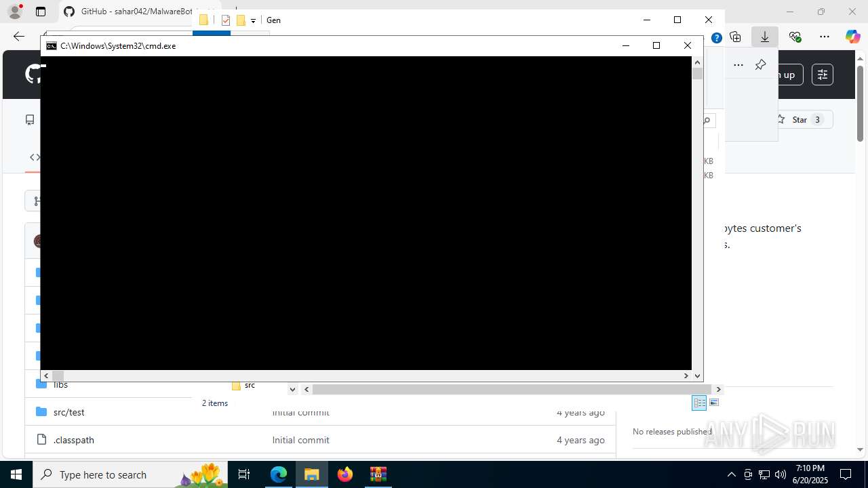
Task: Click Explorer horizontal scrollbar thumb
Action: click(x=513, y=389)
